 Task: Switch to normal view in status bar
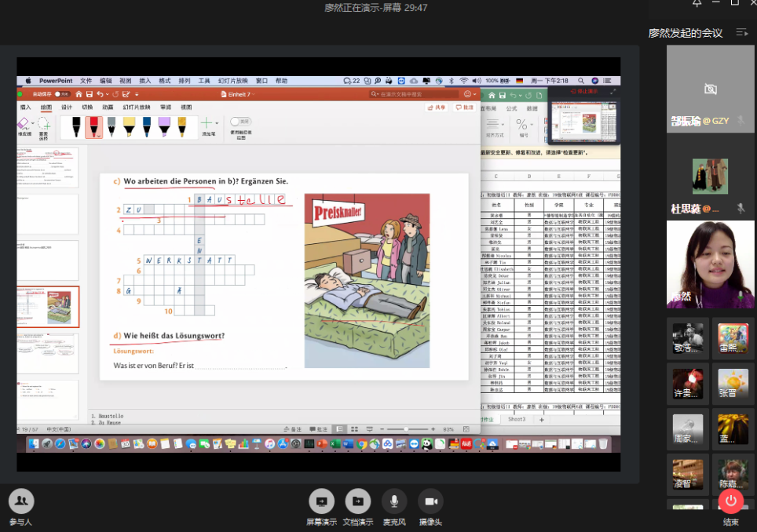[x=340, y=428]
